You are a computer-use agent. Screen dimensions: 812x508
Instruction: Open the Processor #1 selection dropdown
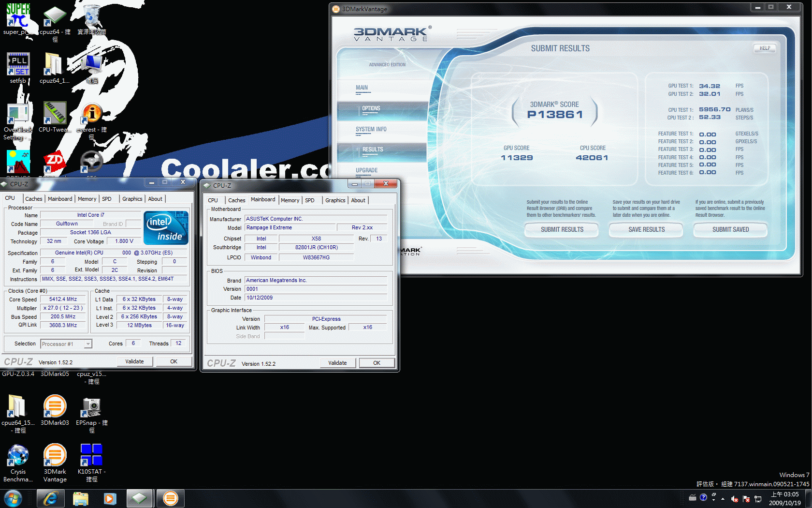66,344
